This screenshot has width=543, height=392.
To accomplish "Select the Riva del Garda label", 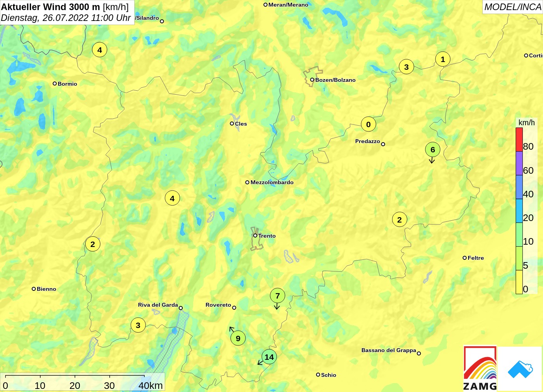I will coord(158,305).
